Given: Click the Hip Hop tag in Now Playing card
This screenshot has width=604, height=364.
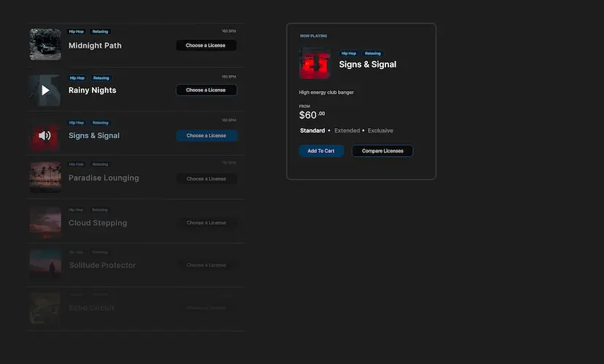Looking at the screenshot, I should [348, 53].
